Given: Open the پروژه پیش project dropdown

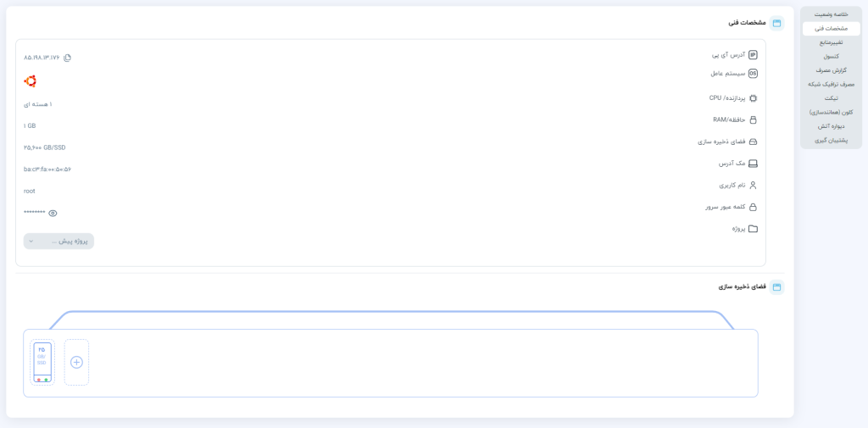Looking at the screenshot, I should coord(58,242).
